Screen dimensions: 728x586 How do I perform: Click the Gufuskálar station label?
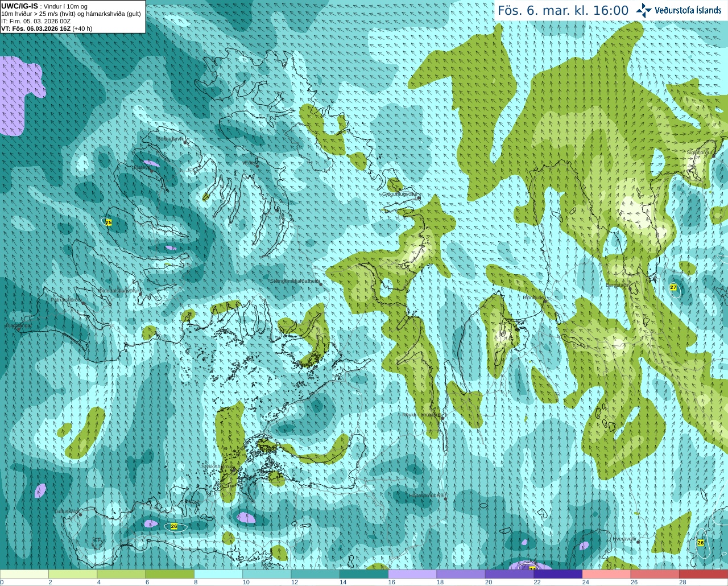(66, 511)
